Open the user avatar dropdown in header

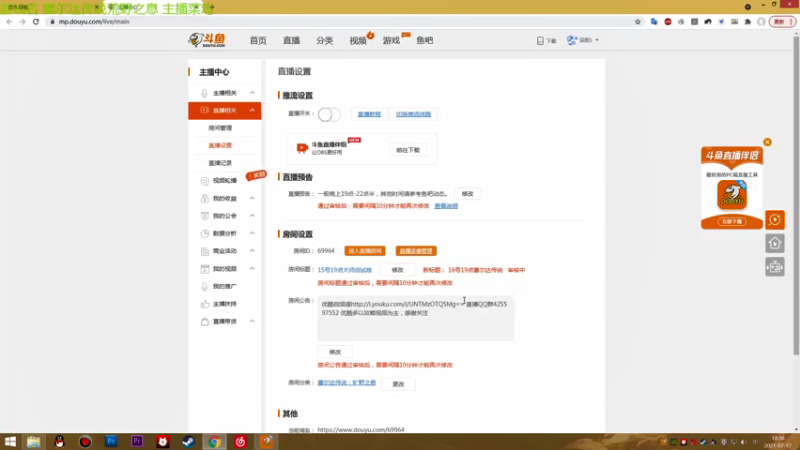click(582, 40)
